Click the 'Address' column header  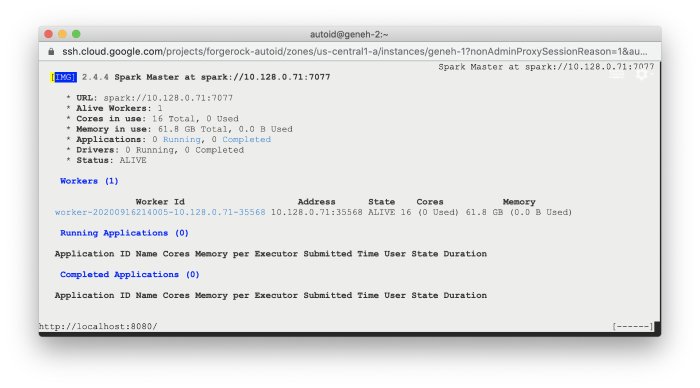317,202
